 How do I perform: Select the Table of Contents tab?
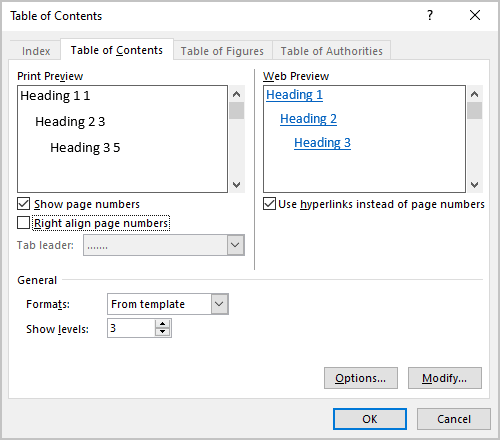(x=117, y=50)
